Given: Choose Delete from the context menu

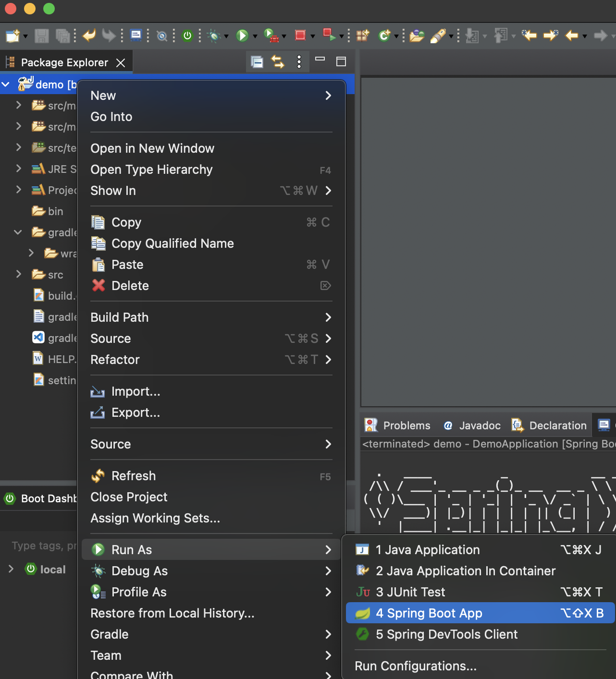Looking at the screenshot, I should (x=211, y=286).
